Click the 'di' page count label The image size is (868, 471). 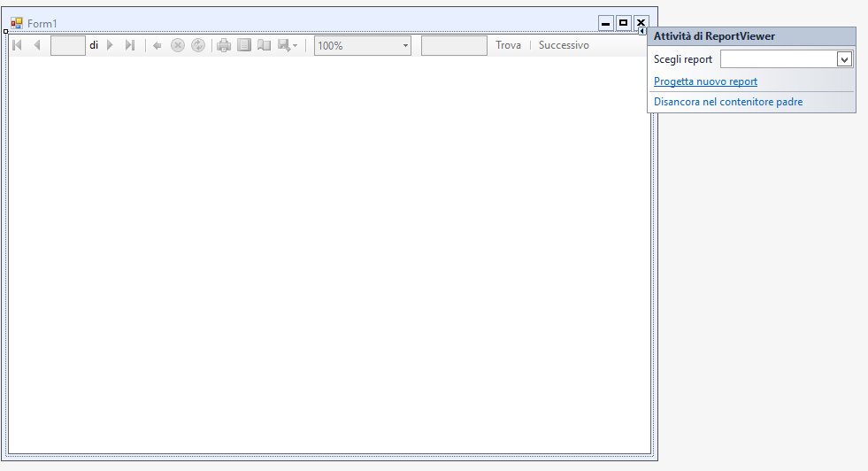click(94, 45)
